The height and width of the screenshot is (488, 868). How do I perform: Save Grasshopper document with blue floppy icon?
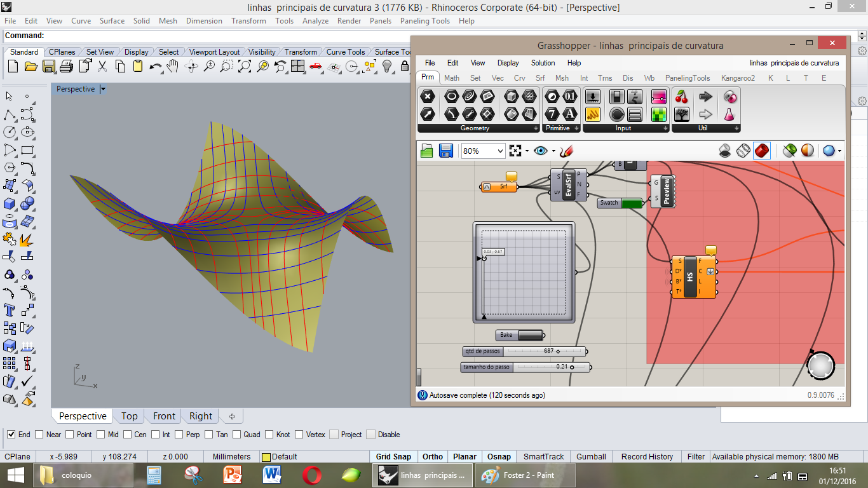(x=445, y=151)
